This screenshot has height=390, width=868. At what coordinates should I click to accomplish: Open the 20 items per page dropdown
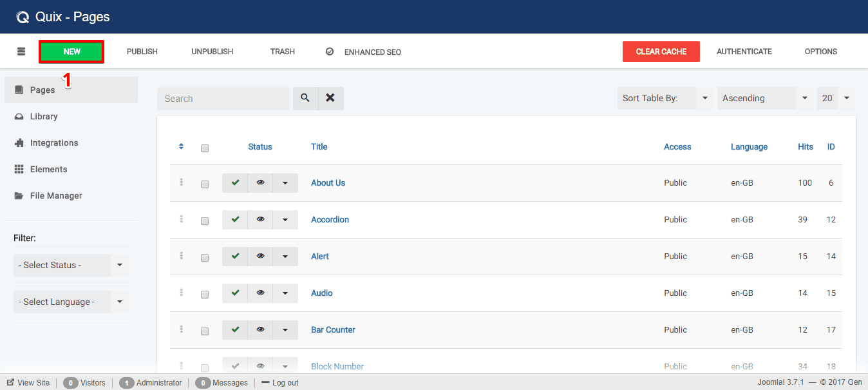tap(836, 98)
